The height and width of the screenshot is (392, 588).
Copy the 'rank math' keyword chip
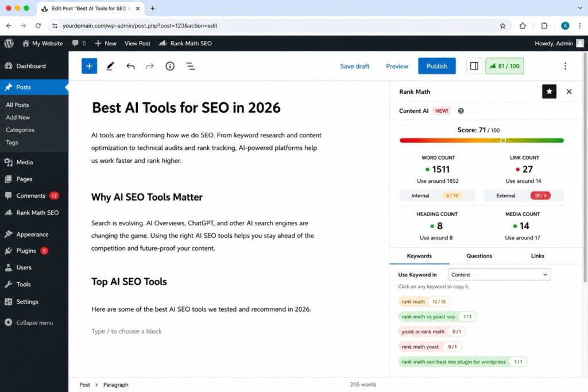click(424, 302)
